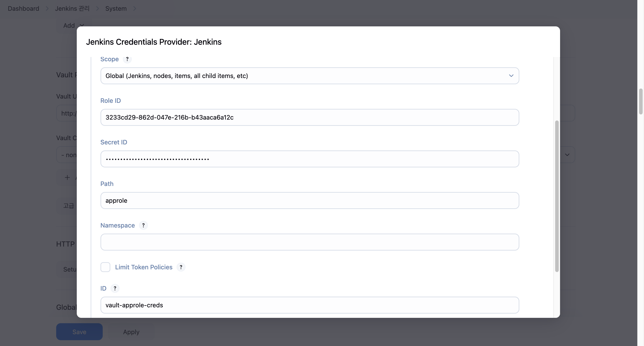Click the Role ID input field
Image resolution: width=644 pixels, height=346 pixels.
click(309, 117)
